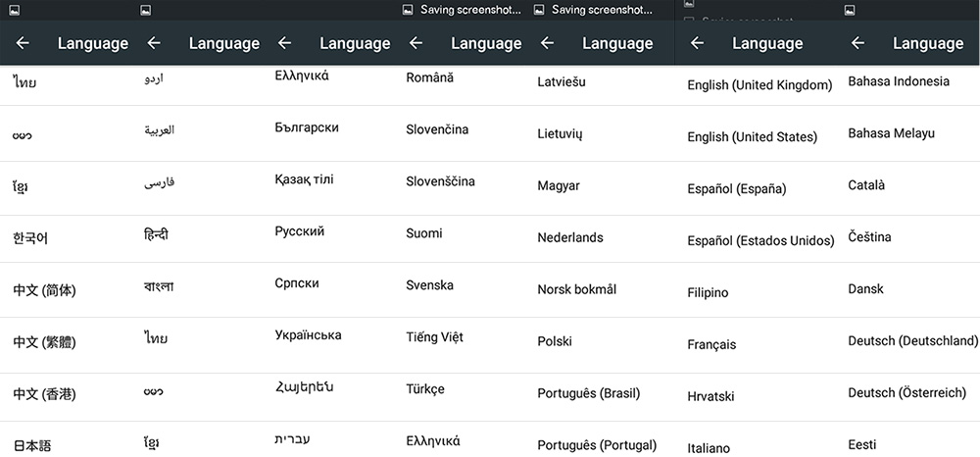The image size is (980, 457).
Task: Pick Français in the language list
Action: 711,344
